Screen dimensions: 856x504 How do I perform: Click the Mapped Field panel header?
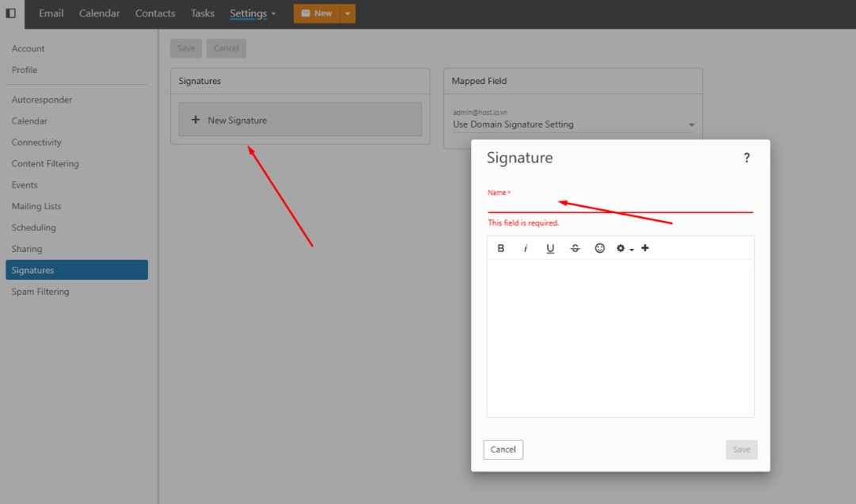(x=573, y=81)
